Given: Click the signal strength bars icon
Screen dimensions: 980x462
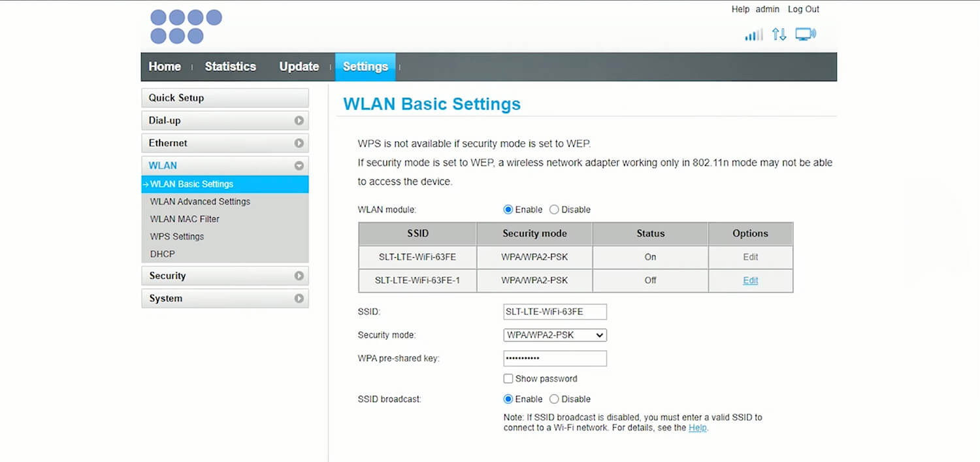Looking at the screenshot, I should [x=753, y=35].
